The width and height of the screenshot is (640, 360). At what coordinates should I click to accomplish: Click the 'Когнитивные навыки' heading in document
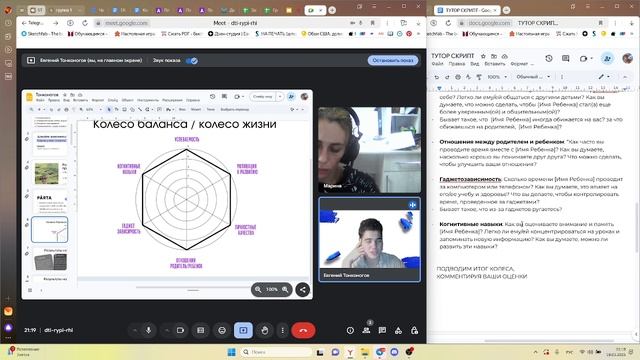coord(471,224)
